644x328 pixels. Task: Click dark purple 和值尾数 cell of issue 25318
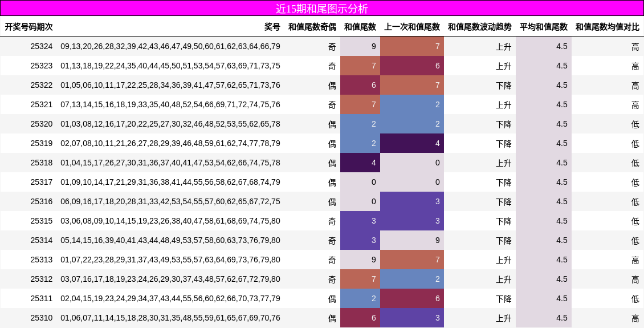tap(360, 163)
